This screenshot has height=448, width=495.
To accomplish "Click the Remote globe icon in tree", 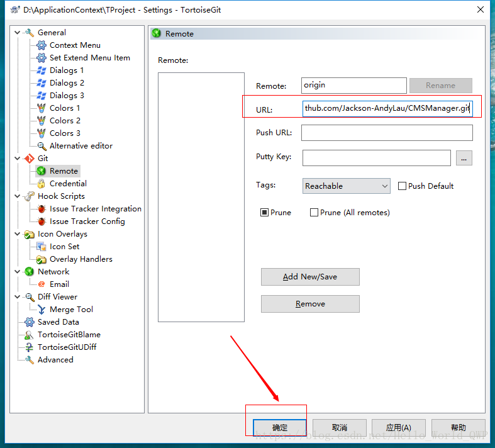I will pos(42,171).
